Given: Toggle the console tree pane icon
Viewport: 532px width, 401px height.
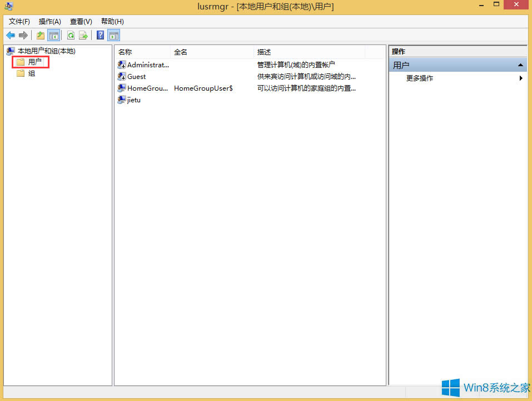Looking at the screenshot, I should 53,35.
